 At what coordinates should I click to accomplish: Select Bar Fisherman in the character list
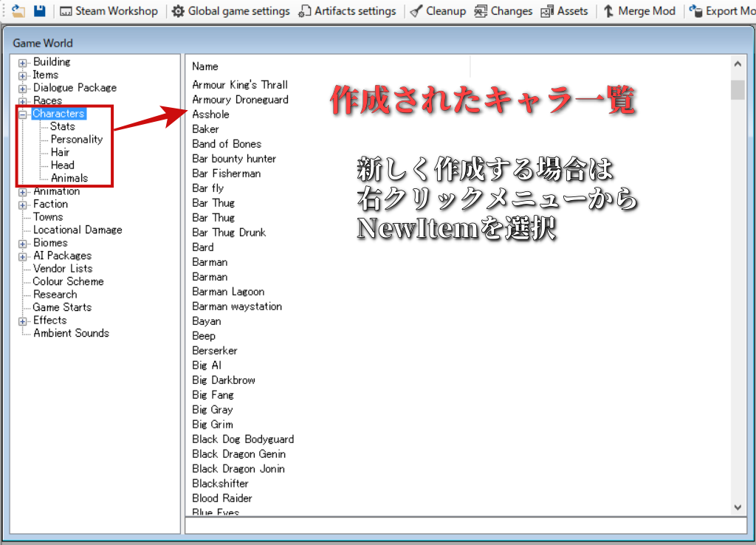pyautogui.click(x=226, y=174)
